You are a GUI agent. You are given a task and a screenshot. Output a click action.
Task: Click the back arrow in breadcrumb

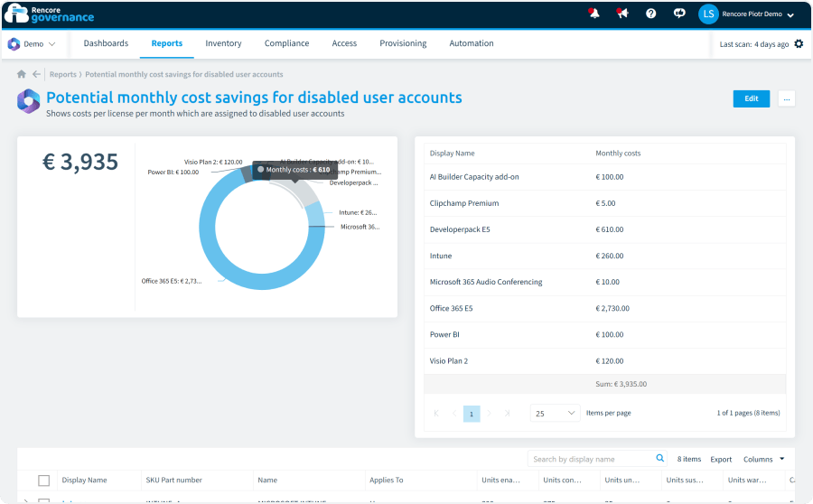[x=36, y=74]
